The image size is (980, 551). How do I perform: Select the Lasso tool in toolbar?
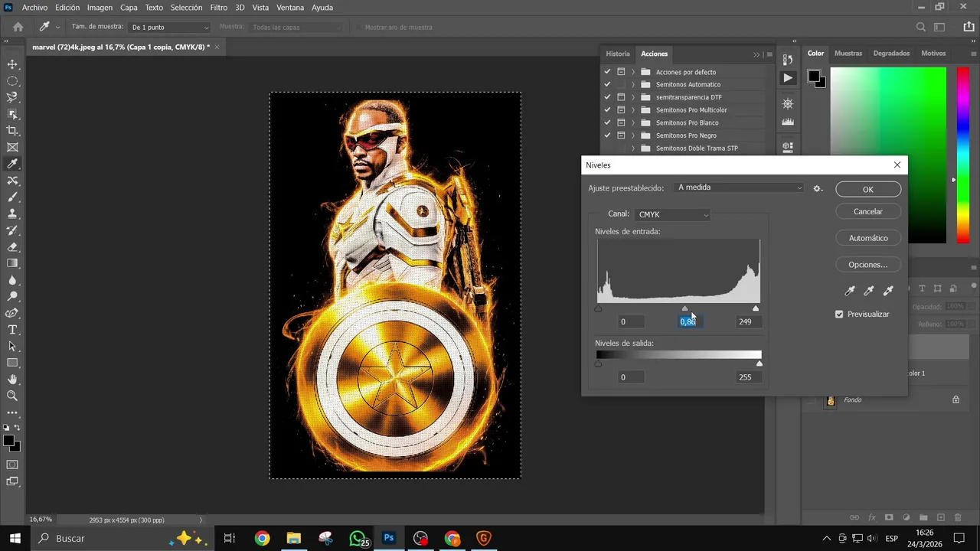click(12, 97)
